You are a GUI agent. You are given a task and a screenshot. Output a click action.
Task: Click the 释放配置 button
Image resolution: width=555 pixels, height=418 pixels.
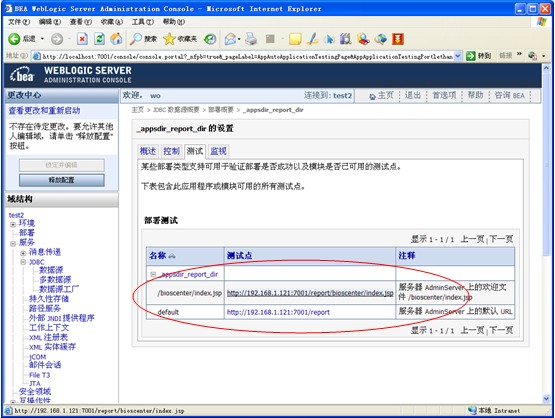tap(62, 180)
